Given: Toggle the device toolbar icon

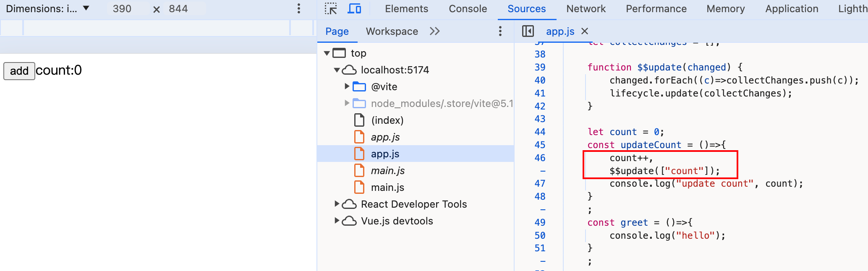Looking at the screenshot, I should tap(355, 9).
